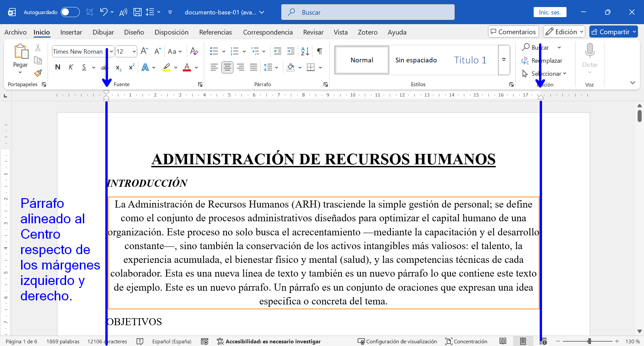Justify the paragraph text
The width and height of the screenshot is (644, 346).
(254, 67)
